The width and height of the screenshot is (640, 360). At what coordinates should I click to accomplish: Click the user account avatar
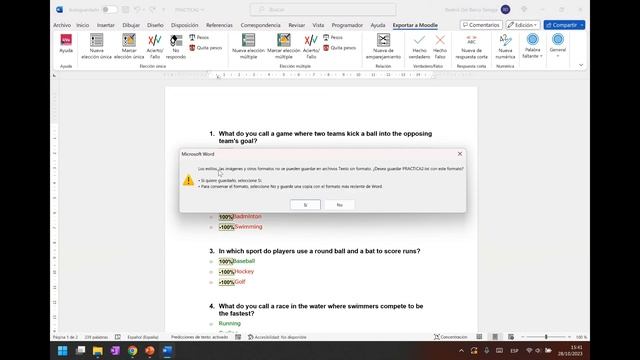point(505,9)
